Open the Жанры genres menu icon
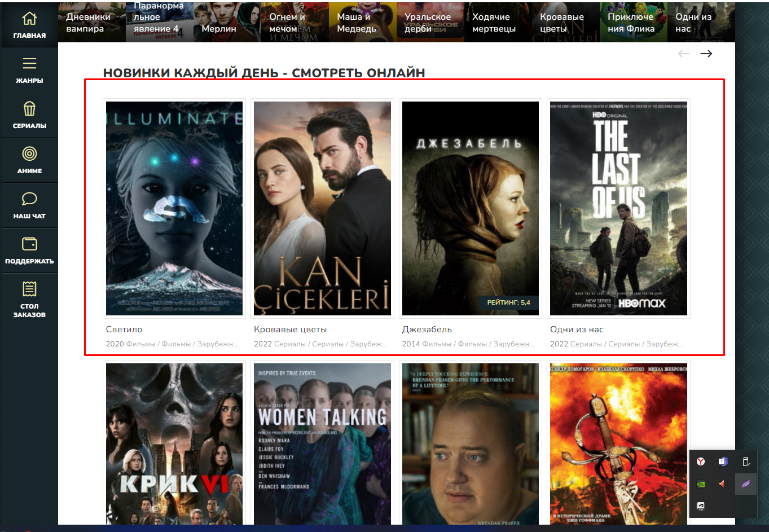 (x=29, y=64)
